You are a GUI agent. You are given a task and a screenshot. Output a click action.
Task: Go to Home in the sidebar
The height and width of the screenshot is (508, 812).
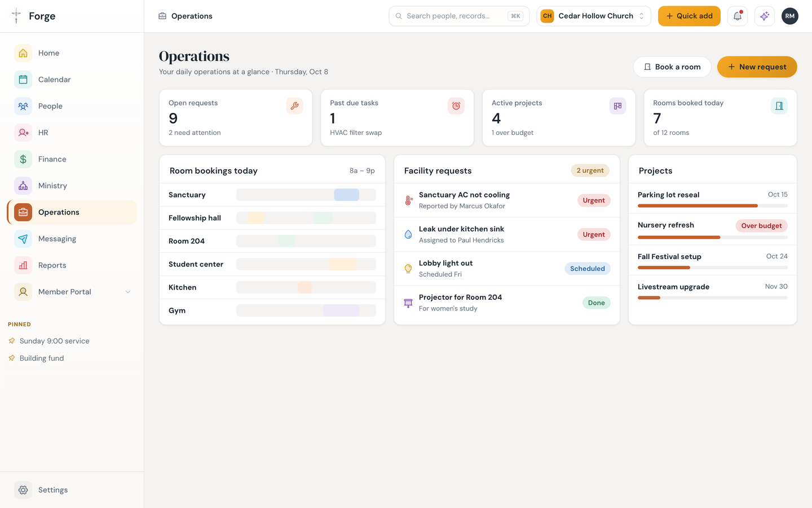[72, 53]
